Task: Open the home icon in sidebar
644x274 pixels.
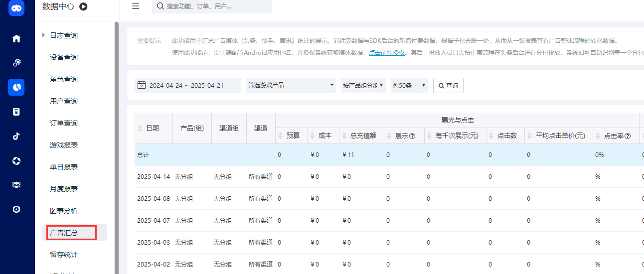Action: coord(16,38)
